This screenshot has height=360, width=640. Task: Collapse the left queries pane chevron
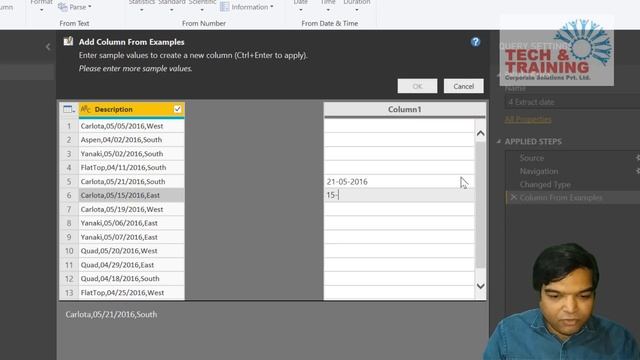click(x=48, y=47)
